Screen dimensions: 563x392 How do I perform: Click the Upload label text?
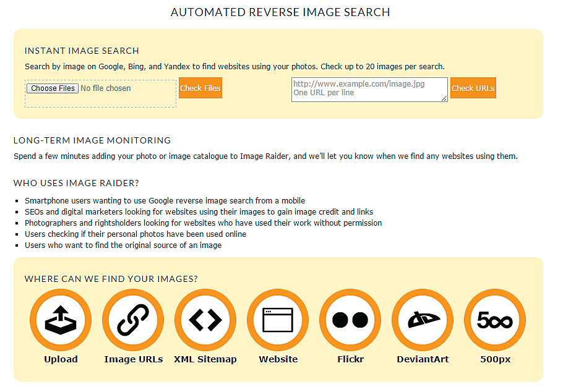(x=61, y=359)
